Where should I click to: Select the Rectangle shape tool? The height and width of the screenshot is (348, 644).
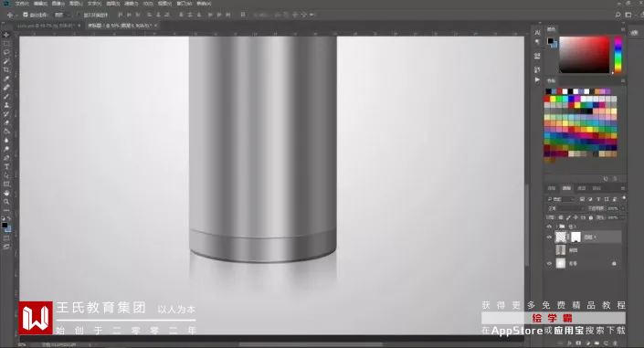[6, 185]
